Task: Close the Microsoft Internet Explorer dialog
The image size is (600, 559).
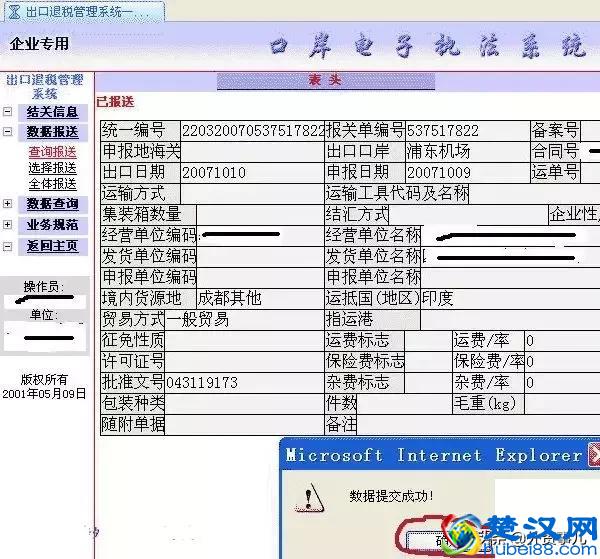Action: [594, 455]
